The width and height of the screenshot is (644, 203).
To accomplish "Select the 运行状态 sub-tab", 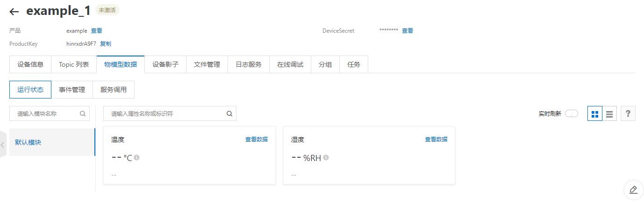I will pos(30,90).
